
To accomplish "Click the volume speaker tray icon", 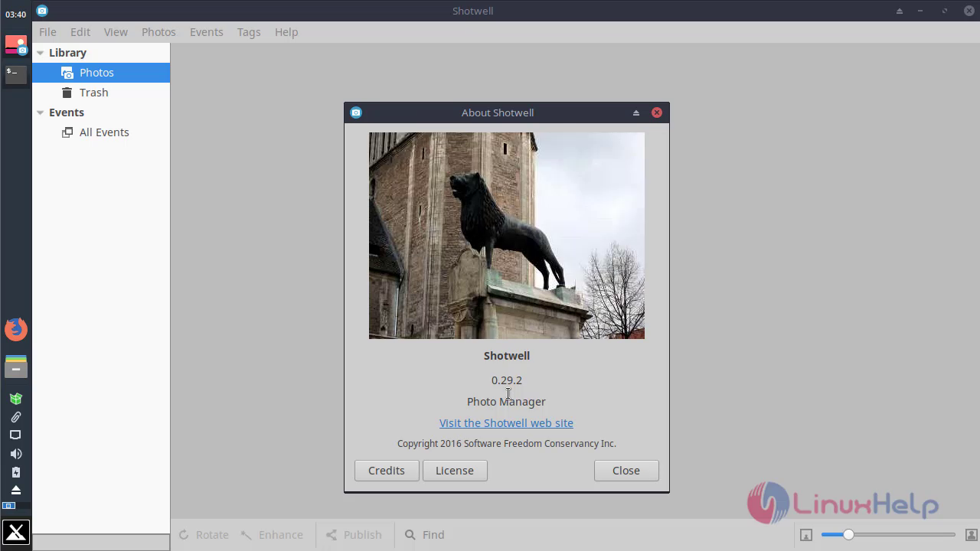I will point(16,454).
